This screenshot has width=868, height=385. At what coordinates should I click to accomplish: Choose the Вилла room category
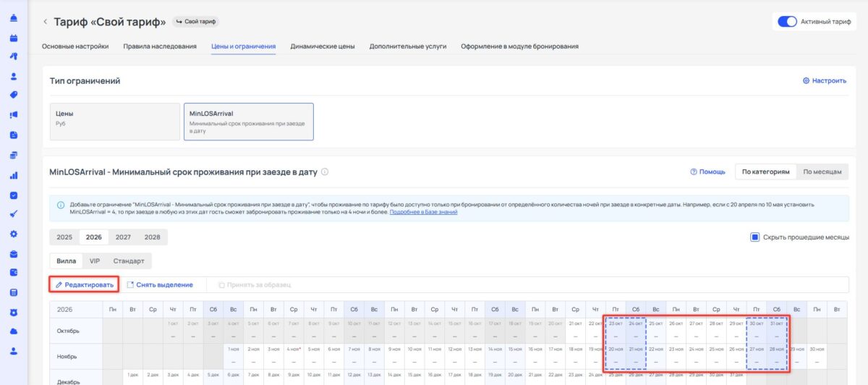[67, 261]
